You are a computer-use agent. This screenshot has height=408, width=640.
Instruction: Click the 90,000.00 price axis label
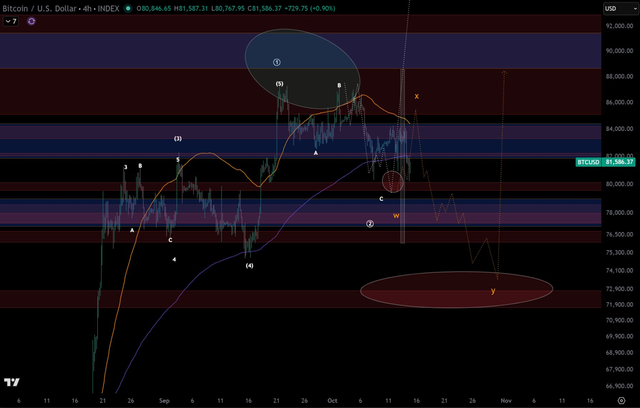tap(620, 51)
